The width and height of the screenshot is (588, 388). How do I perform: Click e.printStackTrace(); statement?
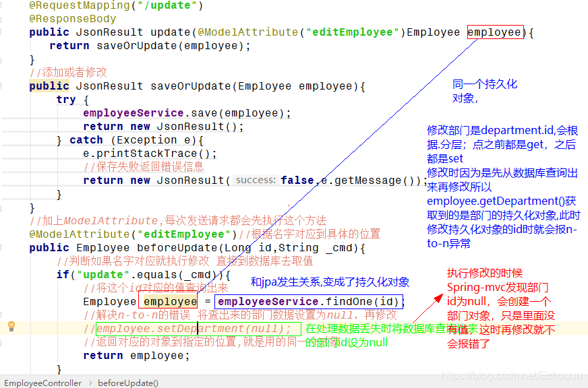[x=150, y=154]
